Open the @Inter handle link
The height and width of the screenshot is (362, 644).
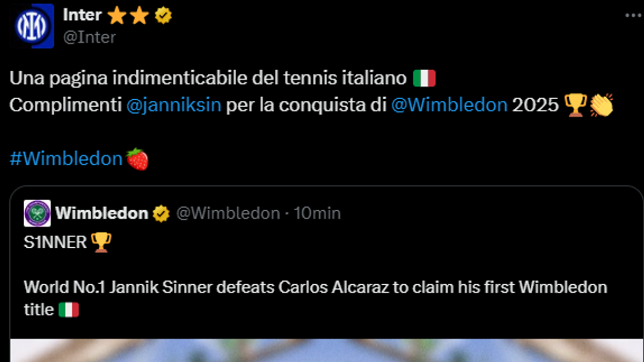tap(89, 37)
